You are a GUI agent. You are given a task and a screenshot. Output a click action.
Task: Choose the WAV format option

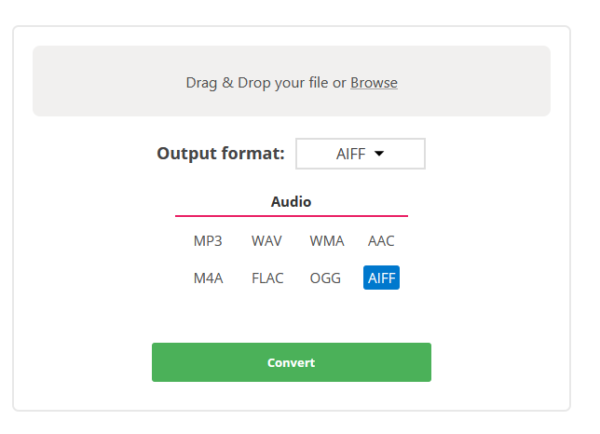267,241
